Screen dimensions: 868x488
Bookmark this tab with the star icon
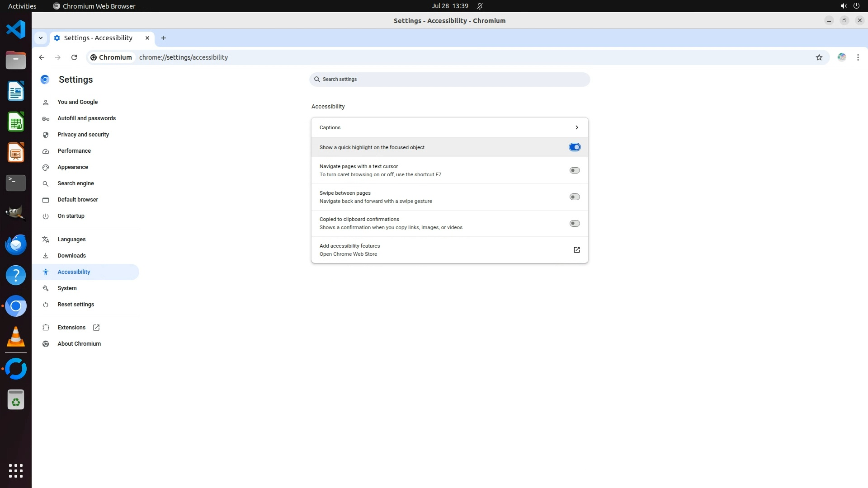819,57
